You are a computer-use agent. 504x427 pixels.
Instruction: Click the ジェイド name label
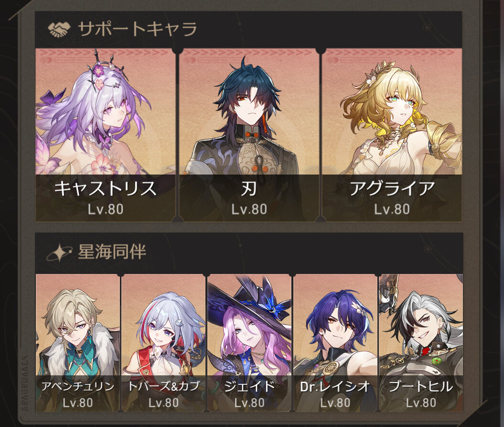pos(249,386)
